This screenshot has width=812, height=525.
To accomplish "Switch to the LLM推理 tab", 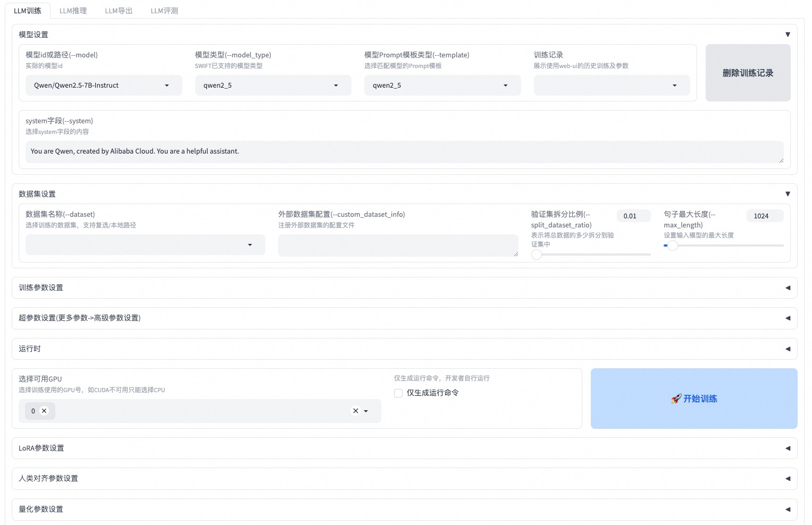I will point(73,11).
